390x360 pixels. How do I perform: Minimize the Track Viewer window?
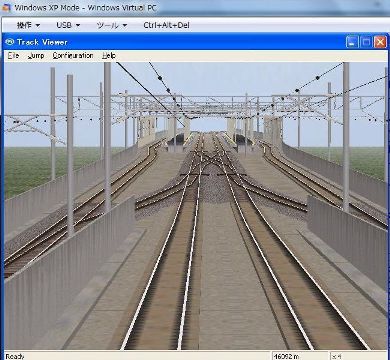click(x=352, y=42)
